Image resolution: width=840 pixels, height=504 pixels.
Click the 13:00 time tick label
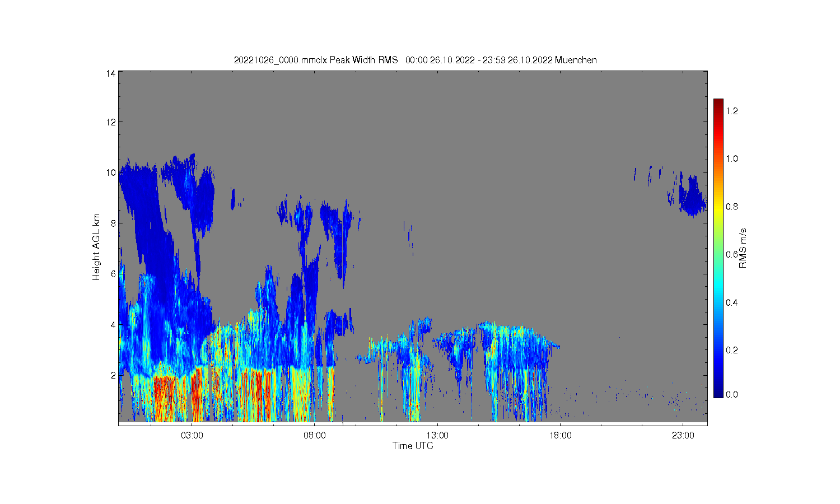point(437,435)
